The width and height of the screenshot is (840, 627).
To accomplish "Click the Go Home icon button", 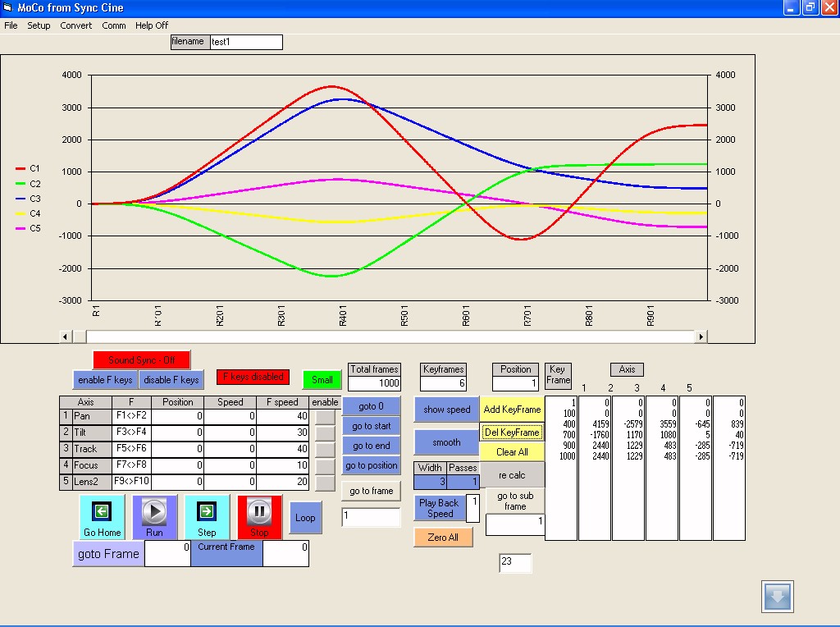I will click(102, 517).
